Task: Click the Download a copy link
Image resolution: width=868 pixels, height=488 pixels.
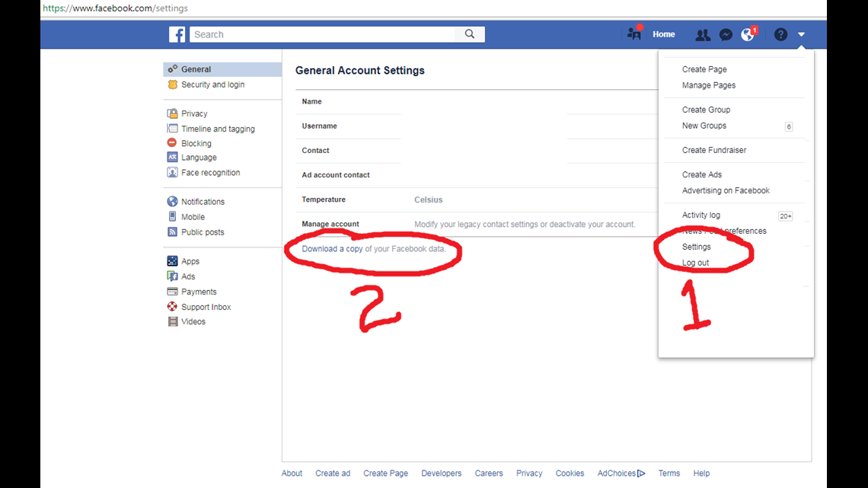Action: click(332, 249)
